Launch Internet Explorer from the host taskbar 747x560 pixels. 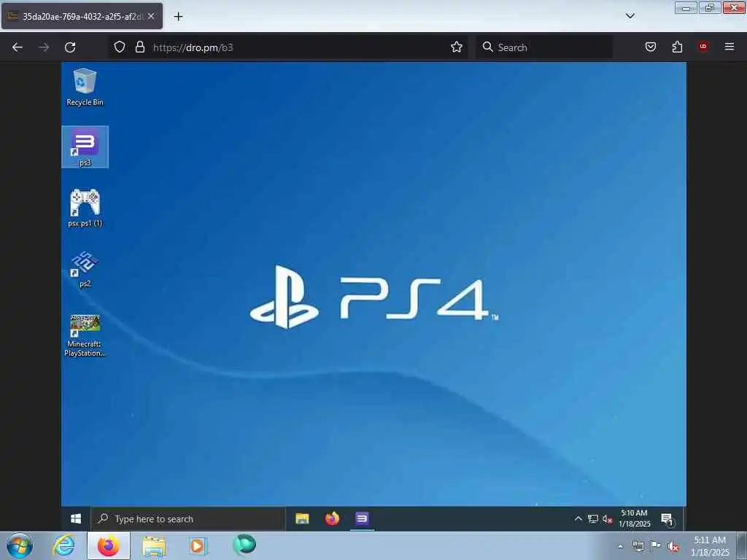tap(64, 545)
